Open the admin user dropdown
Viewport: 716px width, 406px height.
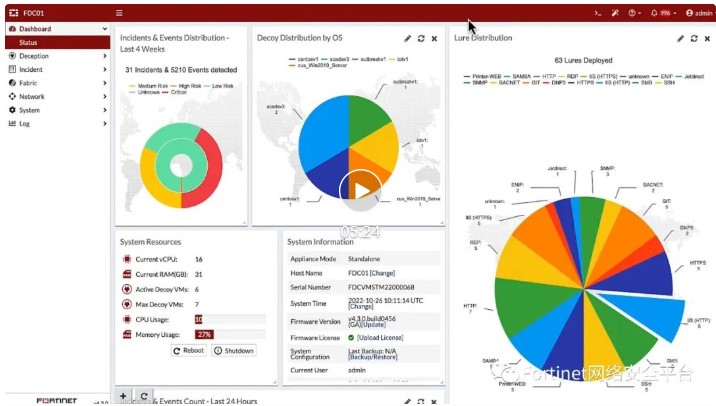click(696, 13)
